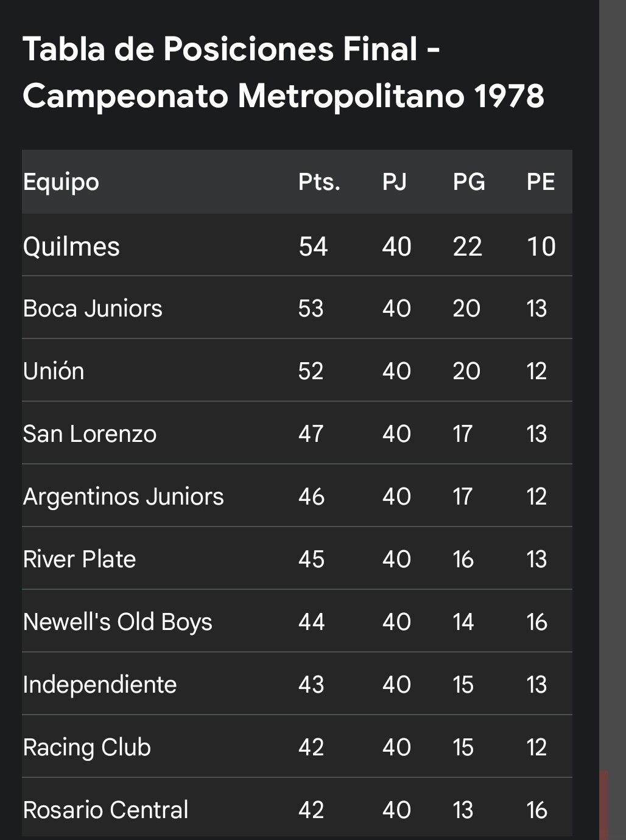Click the red scrollbar thumb at right edge
This screenshot has width=626, height=840.
(603, 805)
